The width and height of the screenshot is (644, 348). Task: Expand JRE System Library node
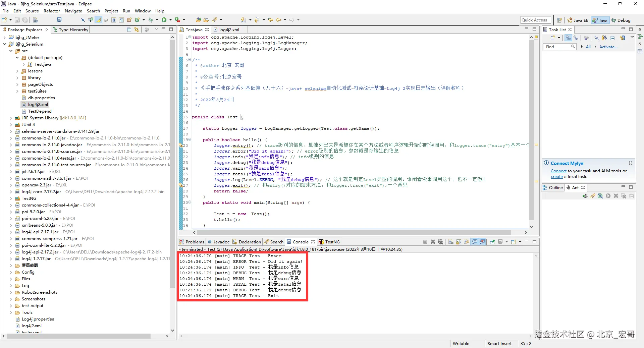tap(11, 118)
